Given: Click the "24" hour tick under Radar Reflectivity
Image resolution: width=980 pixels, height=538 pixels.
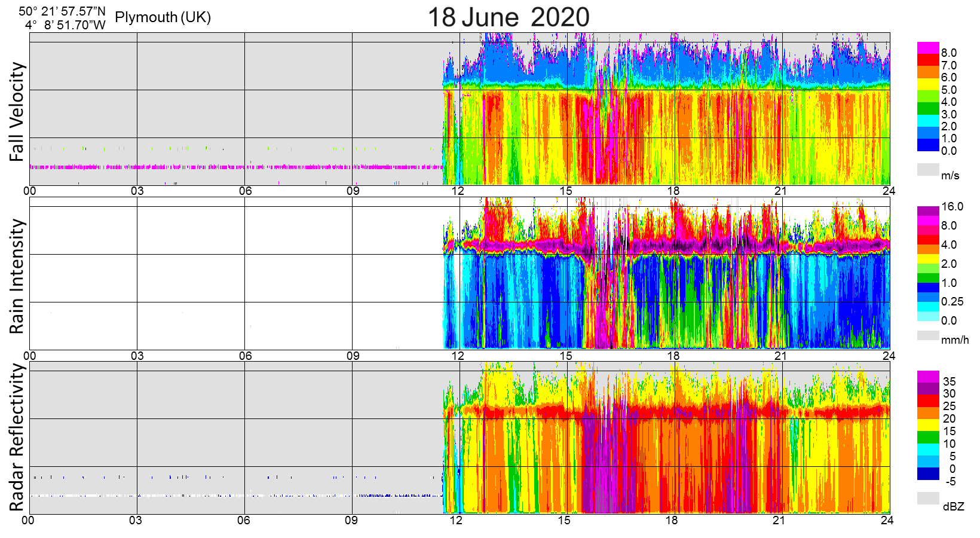Looking at the screenshot, I should pos(887,520).
